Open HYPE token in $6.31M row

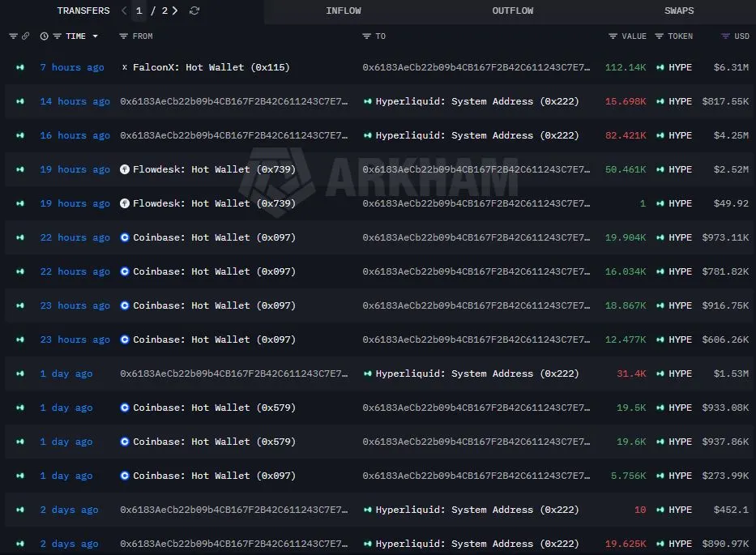680,67
